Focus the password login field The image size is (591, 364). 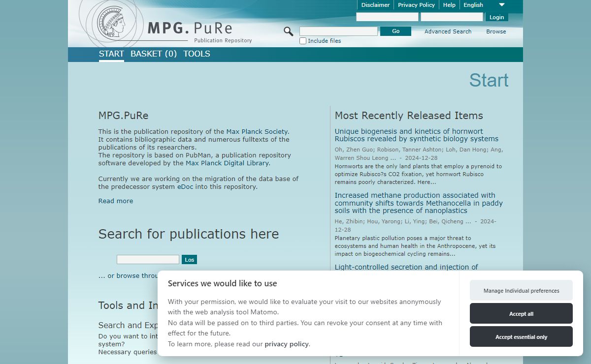tap(452, 17)
